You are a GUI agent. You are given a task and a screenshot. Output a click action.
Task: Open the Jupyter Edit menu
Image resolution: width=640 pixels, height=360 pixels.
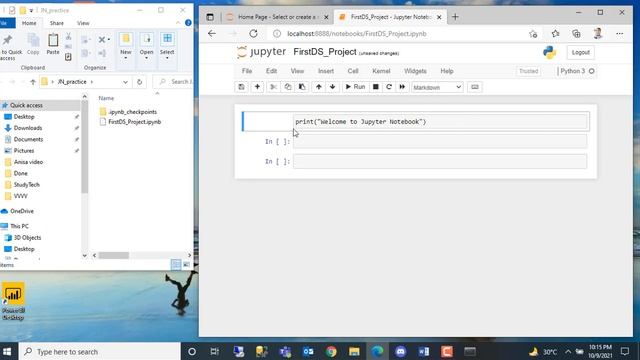click(x=271, y=71)
